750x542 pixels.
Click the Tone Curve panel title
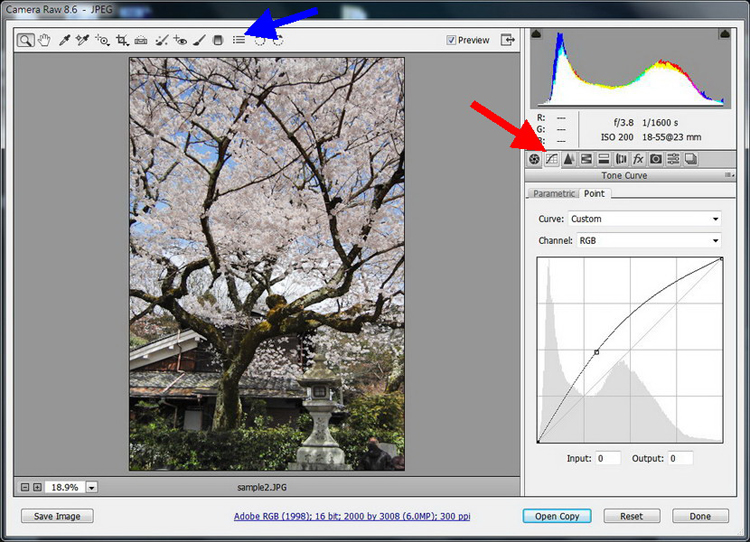click(x=624, y=176)
